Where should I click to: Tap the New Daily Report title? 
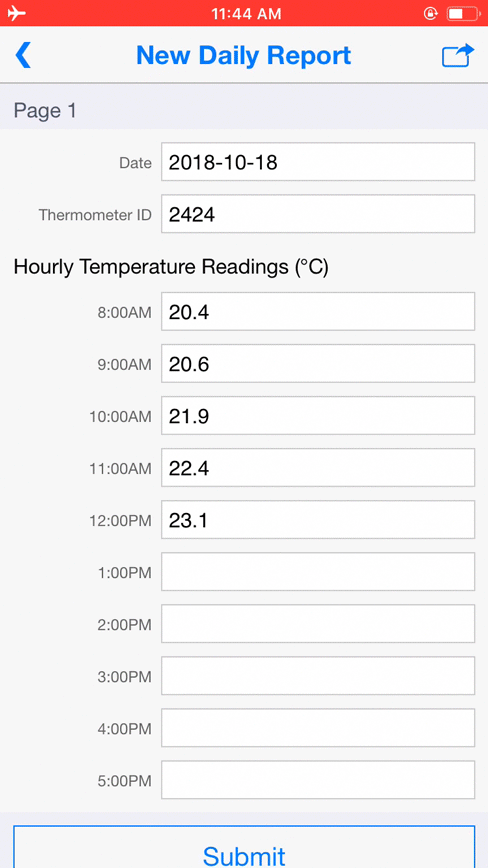(243, 55)
